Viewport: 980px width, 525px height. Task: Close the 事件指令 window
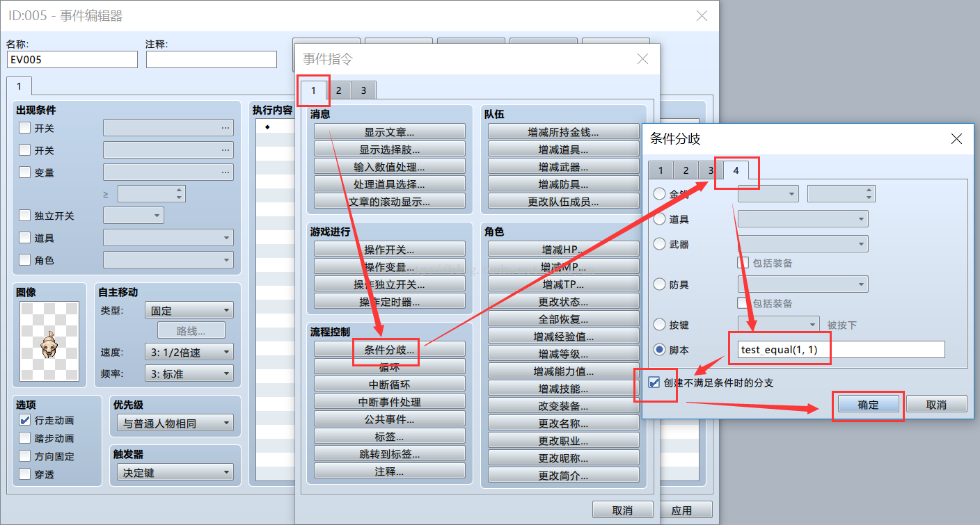coord(642,59)
